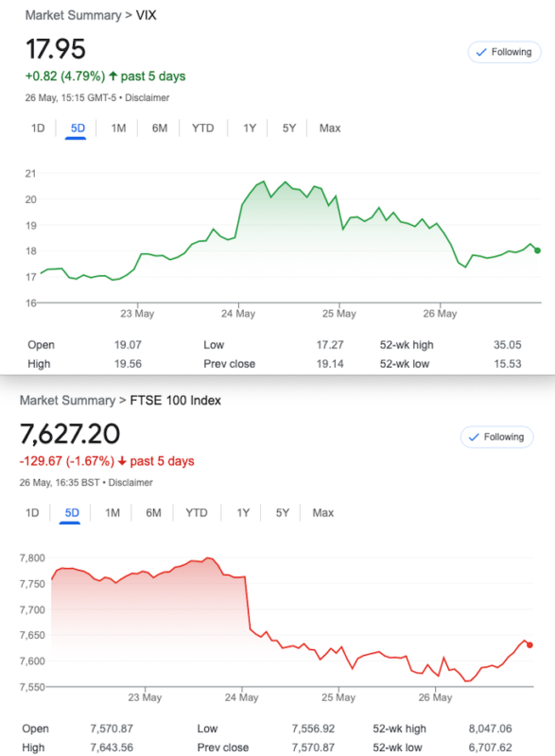Viewport: 555px width, 756px height.
Task: Choose the 5Y range for FTSE 100
Action: (x=283, y=513)
